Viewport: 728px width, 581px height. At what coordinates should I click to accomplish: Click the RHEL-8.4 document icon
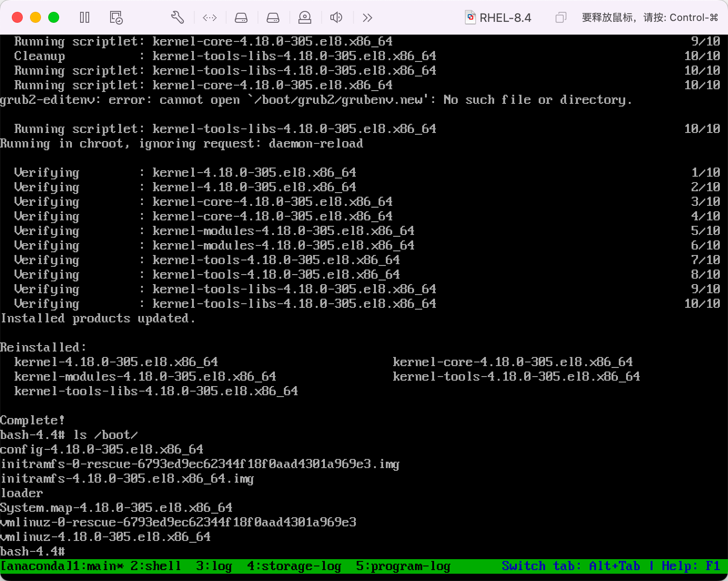point(470,18)
